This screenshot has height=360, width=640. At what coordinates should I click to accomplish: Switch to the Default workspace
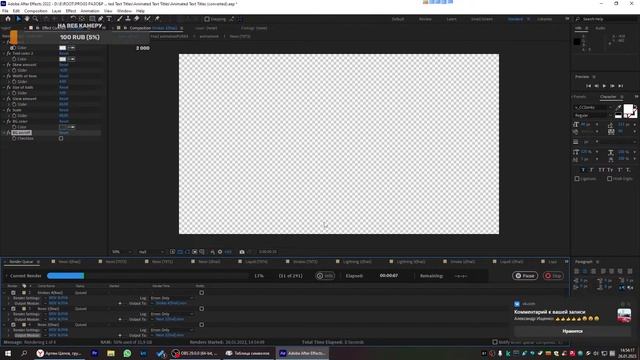click(398, 19)
